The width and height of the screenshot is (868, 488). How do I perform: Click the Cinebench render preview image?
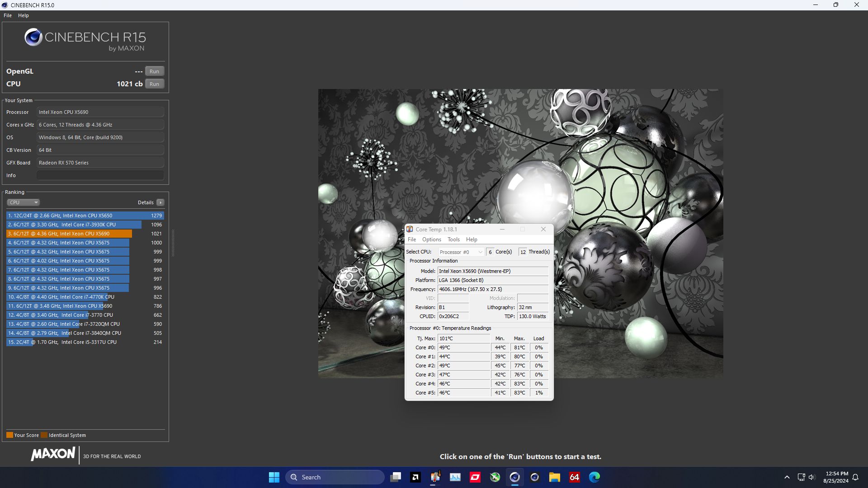tap(520, 233)
